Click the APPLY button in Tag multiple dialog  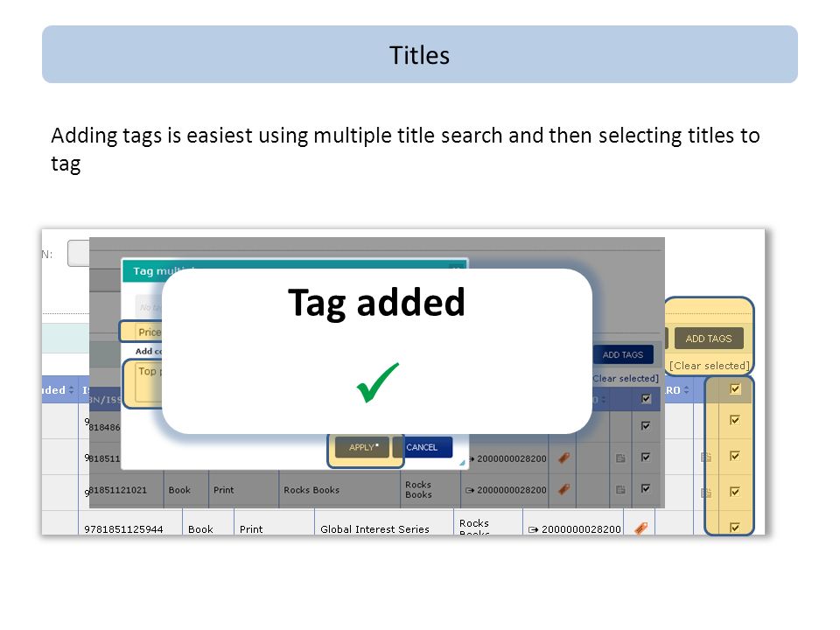point(362,447)
